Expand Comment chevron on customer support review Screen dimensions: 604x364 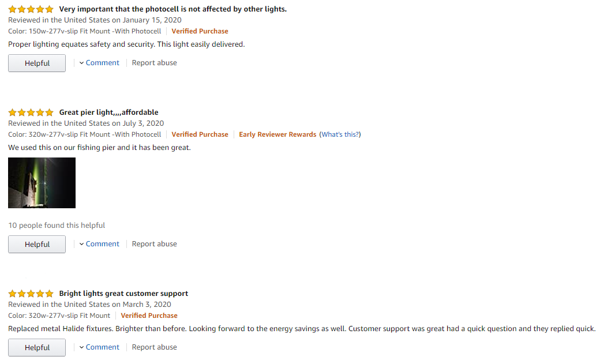(82, 347)
